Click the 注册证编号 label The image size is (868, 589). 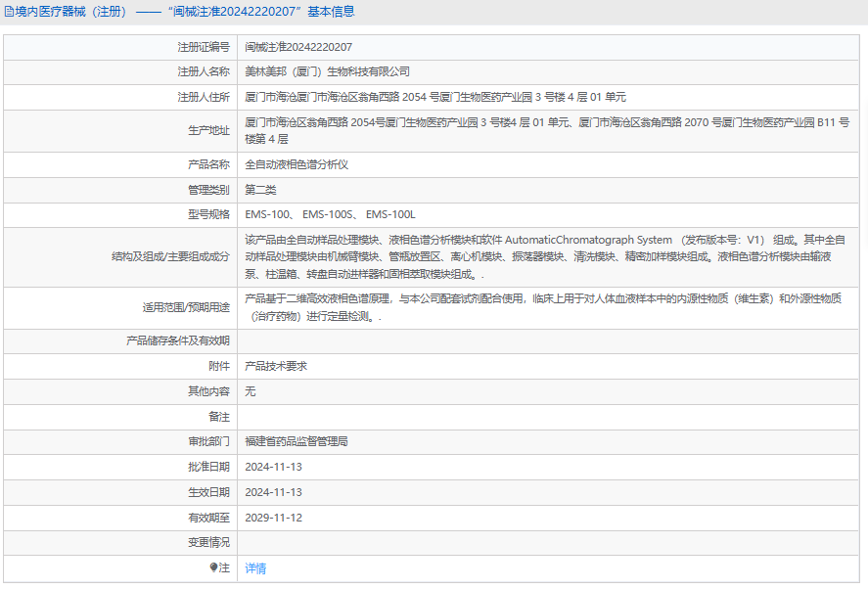(x=204, y=47)
